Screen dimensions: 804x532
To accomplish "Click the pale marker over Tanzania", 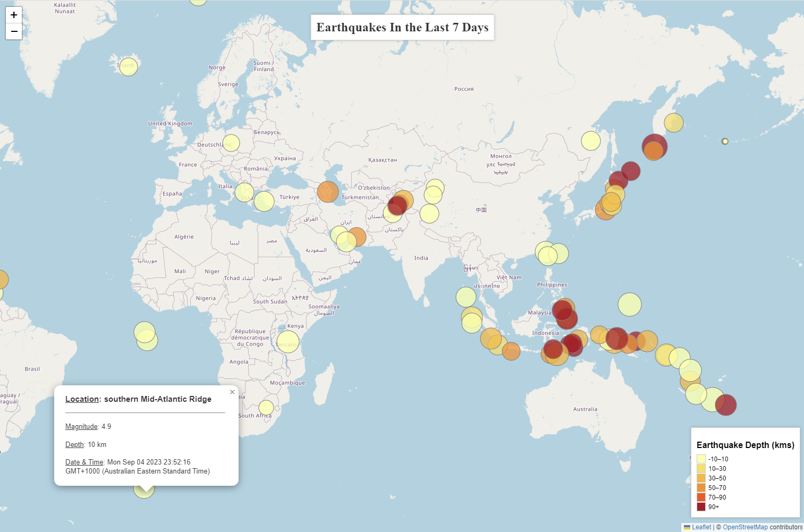I will [287, 343].
